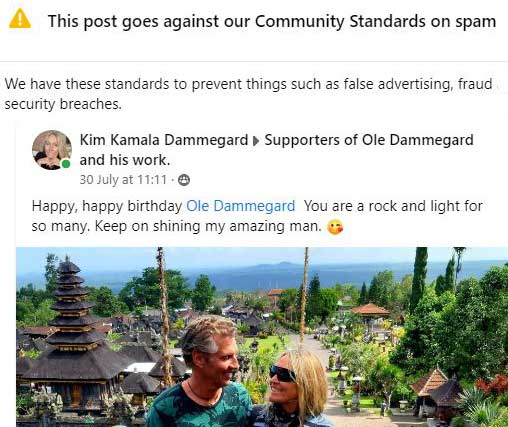The width and height of the screenshot is (508, 427).
Task: Click the Community Standards on spam heading
Action: point(272,21)
